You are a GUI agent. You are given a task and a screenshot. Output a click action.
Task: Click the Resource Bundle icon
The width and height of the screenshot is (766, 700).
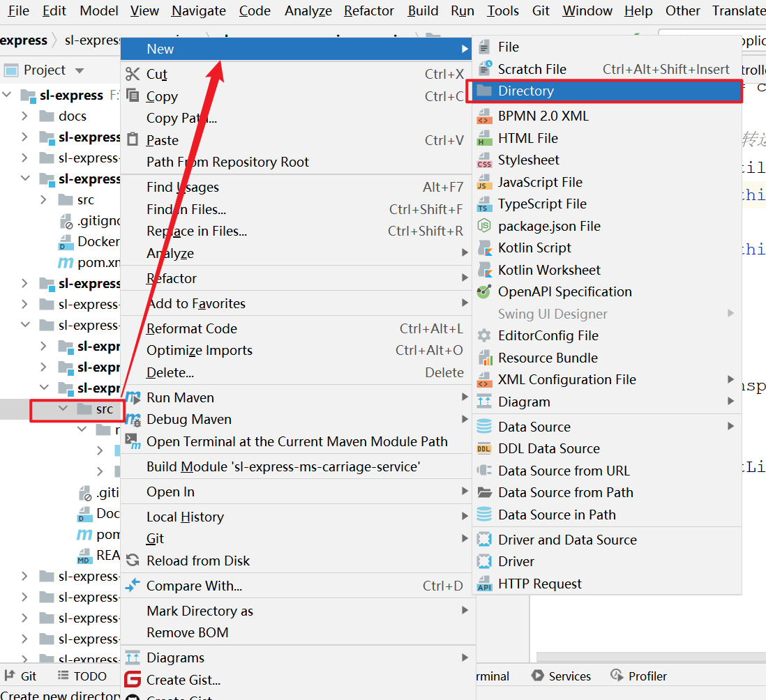click(x=485, y=358)
